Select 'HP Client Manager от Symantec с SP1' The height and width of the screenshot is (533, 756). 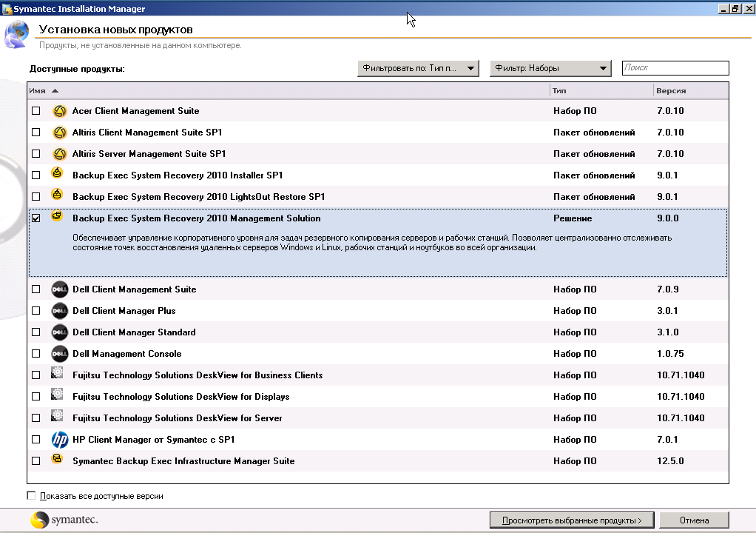153,440
